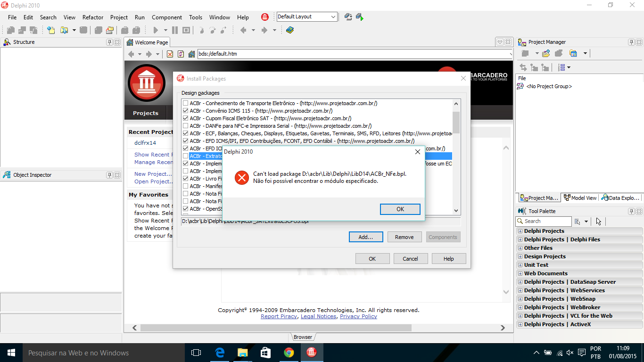The image size is (644, 362).
Task: Click the Tool Palette Search field
Action: [x=544, y=221]
